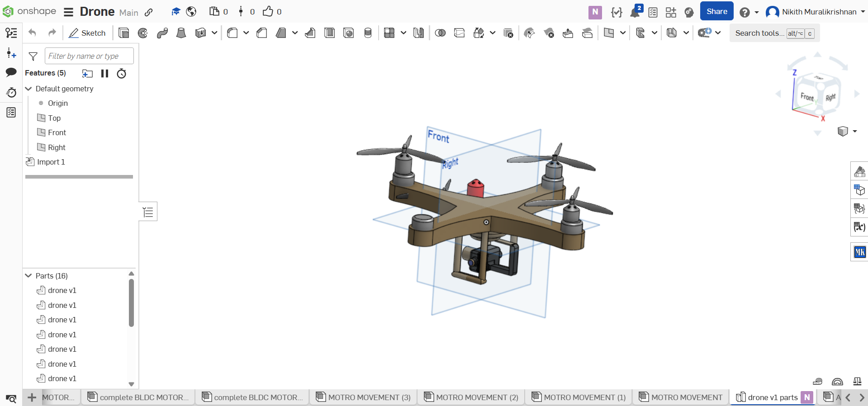Select the Extrude tool
This screenshot has width=868, height=406.
coord(123,33)
